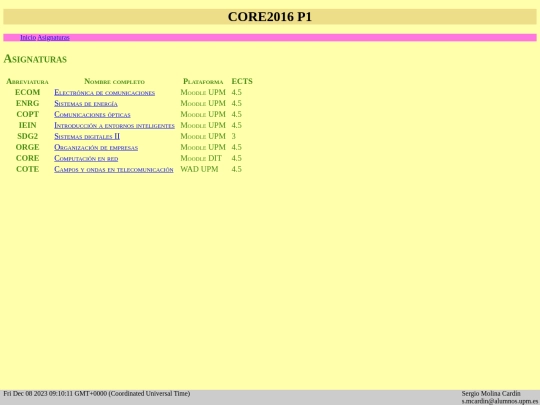Open Computación en red course link
The height and width of the screenshot is (405, 540).
point(86,158)
